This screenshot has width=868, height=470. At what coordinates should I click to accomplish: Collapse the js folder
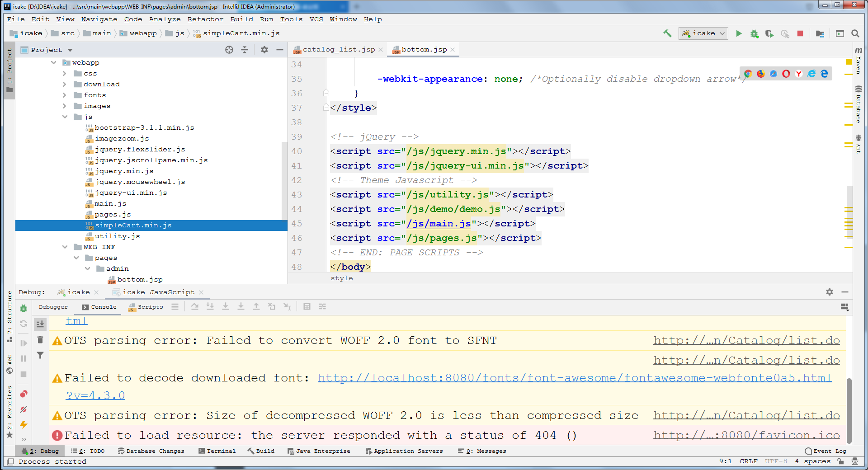point(65,117)
